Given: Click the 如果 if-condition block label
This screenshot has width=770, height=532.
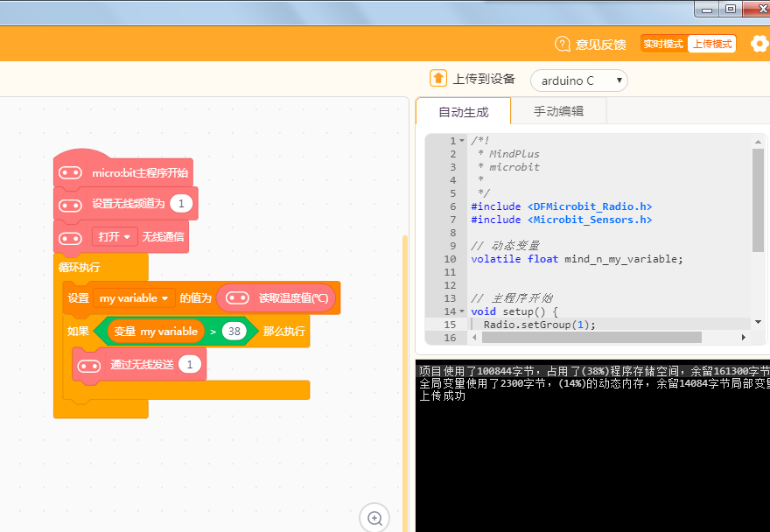Looking at the screenshot, I should (x=78, y=332).
